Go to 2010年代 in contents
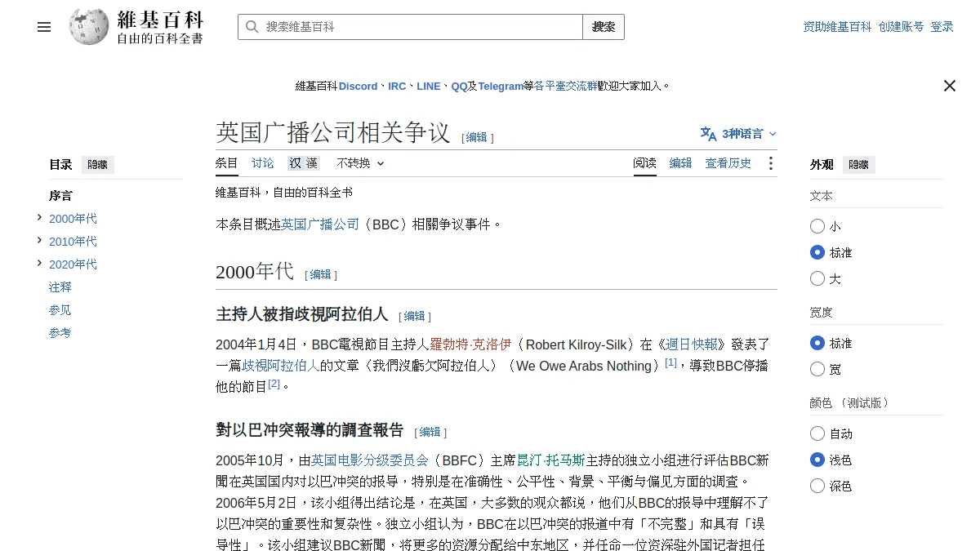Viewport: 980px width, 551px height. (73, 242)
